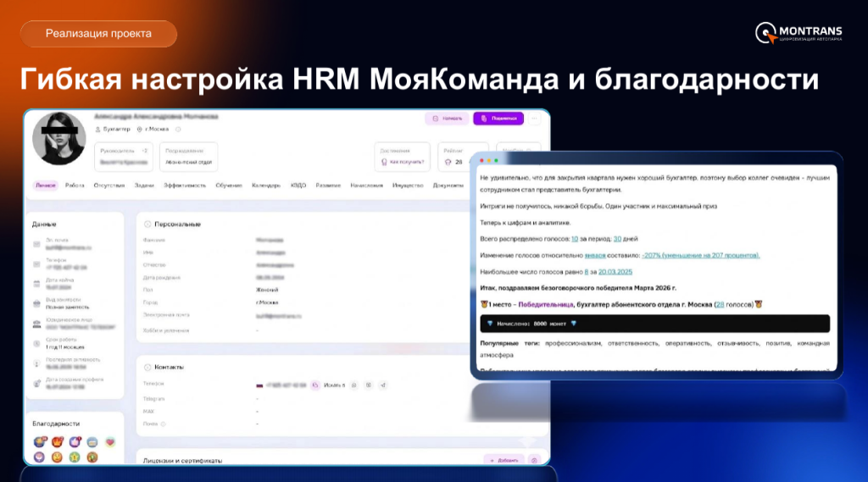Open the Отсутствия tab
The image size is (868, 482).
[x=109, y=186]
